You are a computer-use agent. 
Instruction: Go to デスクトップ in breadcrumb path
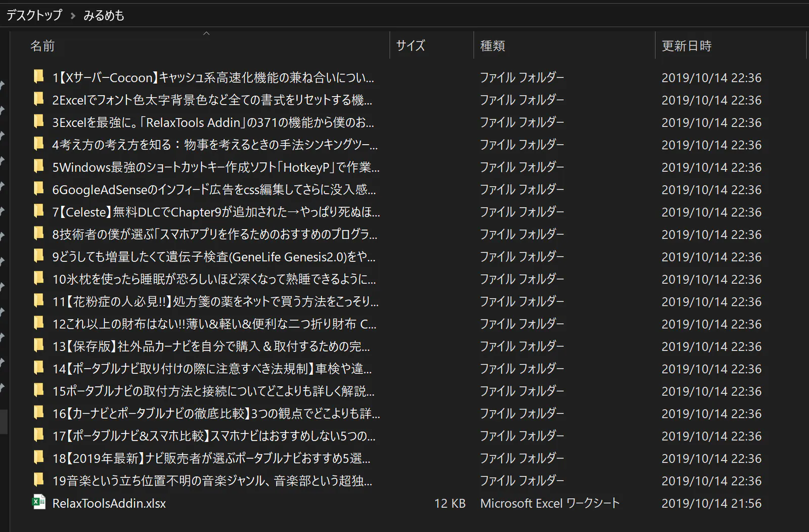34,15
